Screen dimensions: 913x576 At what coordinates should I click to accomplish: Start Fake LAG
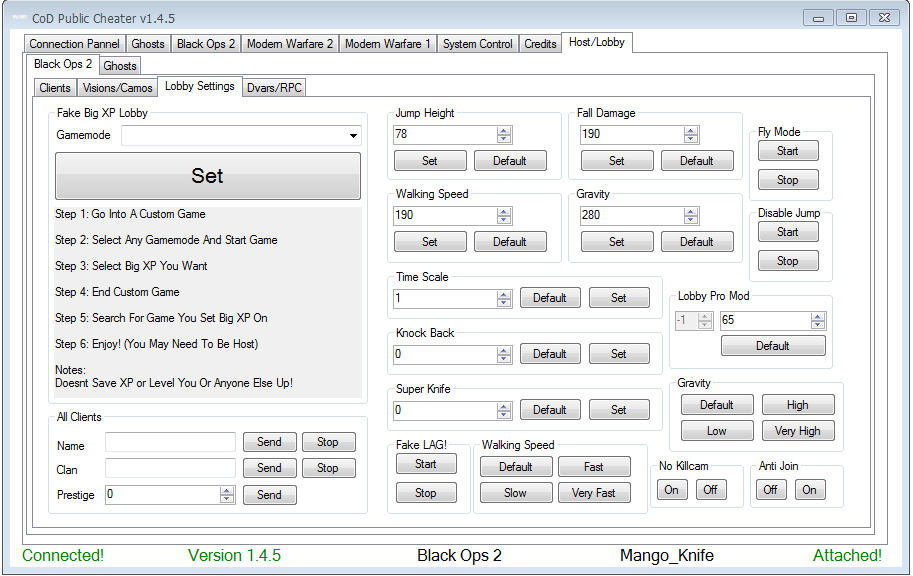(426, 464)
